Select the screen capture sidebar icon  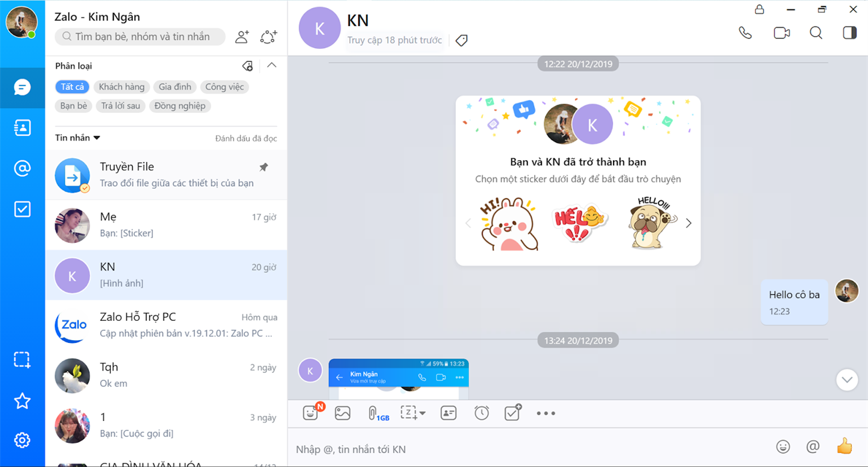click(x=22, y=360)
